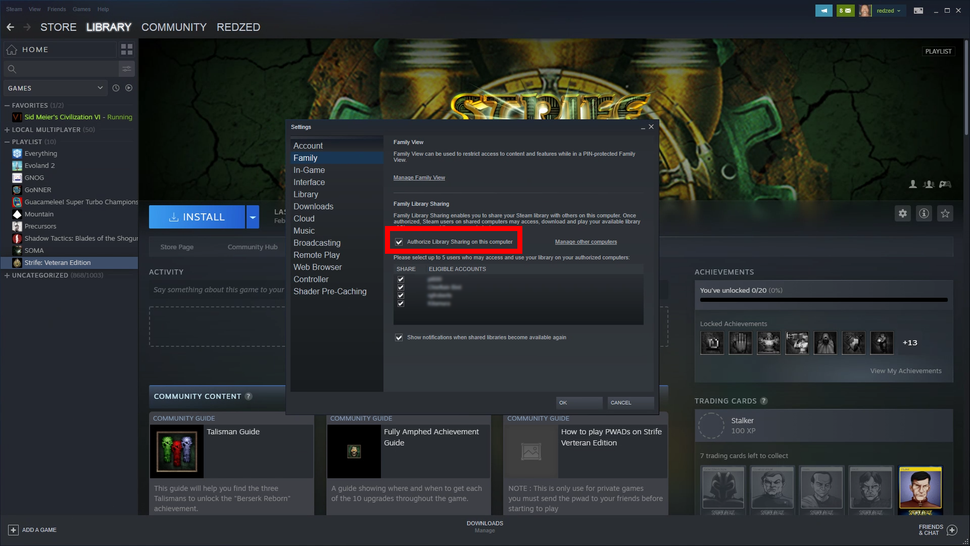Click the library search magnifier icon

point(12,69)
